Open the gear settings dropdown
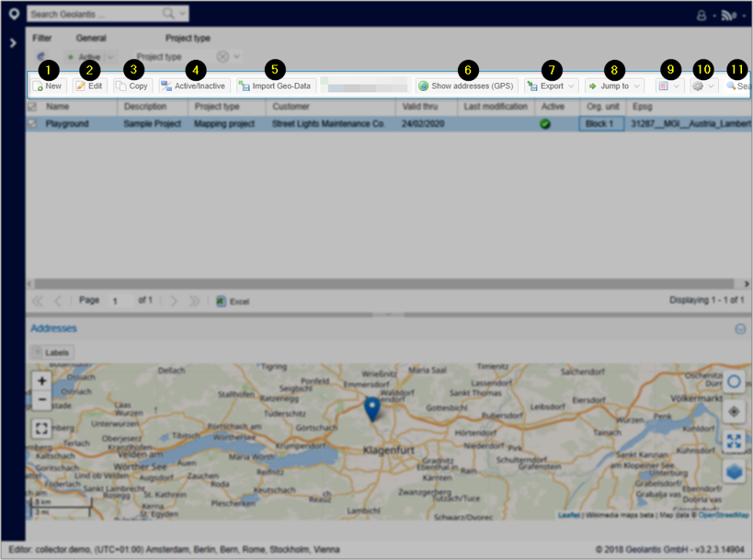Screen dimensions: 753x560 tap(703, 86)
